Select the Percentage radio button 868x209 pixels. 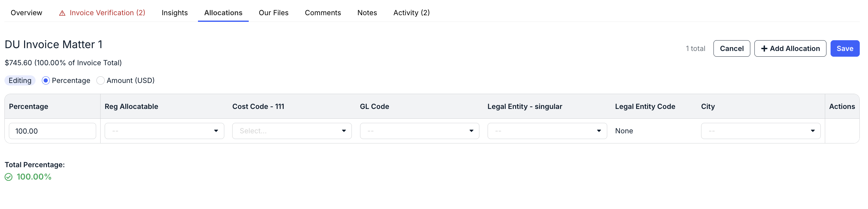click(46, 80)
